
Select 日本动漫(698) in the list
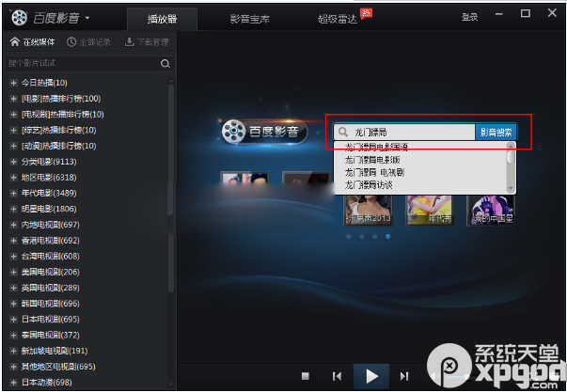point(46,383)
